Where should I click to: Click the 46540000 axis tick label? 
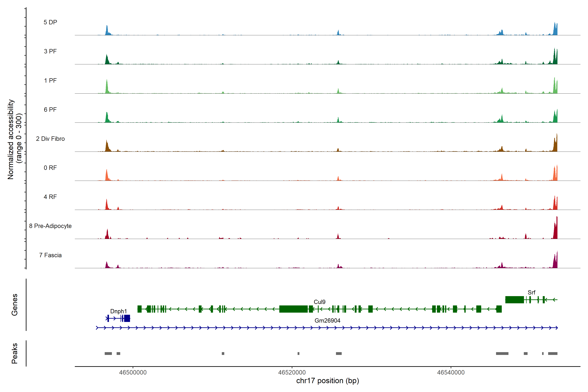coord(451,372)
